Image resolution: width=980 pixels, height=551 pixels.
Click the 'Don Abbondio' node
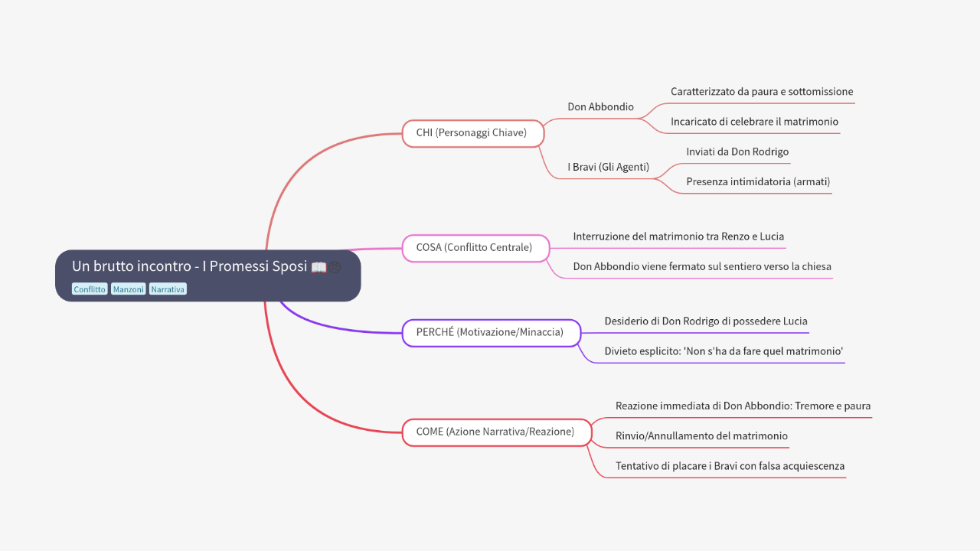600,106
